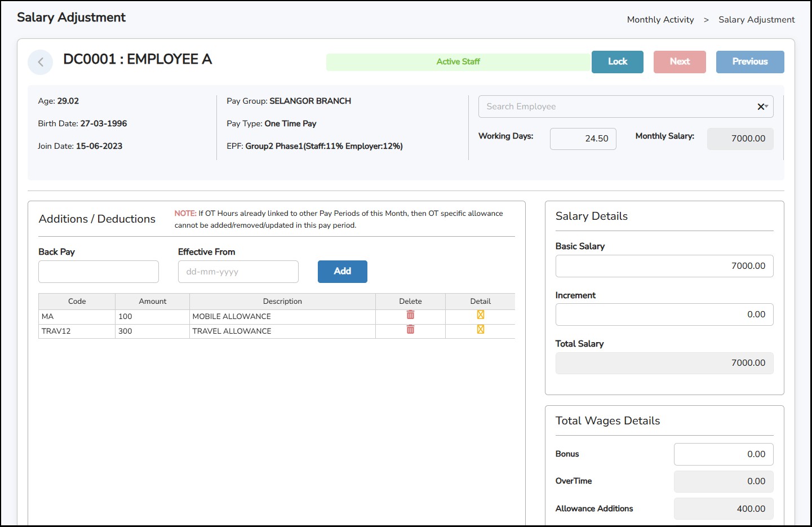Edit the Bonus amount field
This screenshot has width=812, height=527.
(x=723, y=454)
